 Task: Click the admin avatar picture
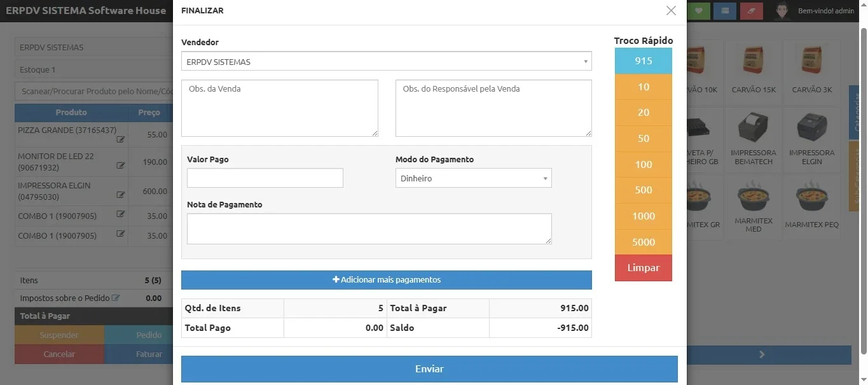tap(782, 11)
